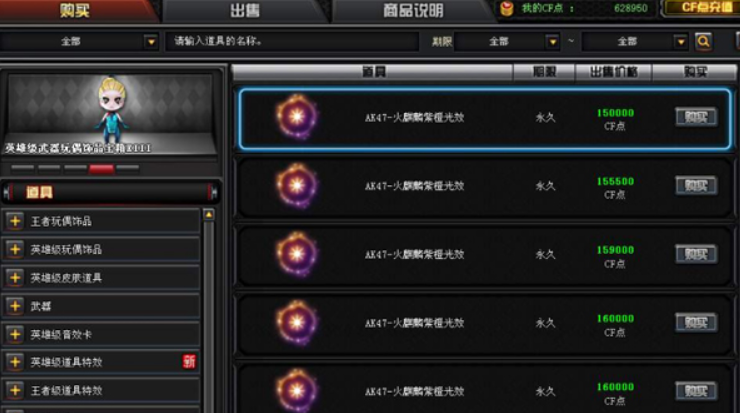Image resolution: width=740 pixels, height=413 pixels.
Task: Expand 王者玩偶饰品 with plus icon
Action: click(15, 221)
